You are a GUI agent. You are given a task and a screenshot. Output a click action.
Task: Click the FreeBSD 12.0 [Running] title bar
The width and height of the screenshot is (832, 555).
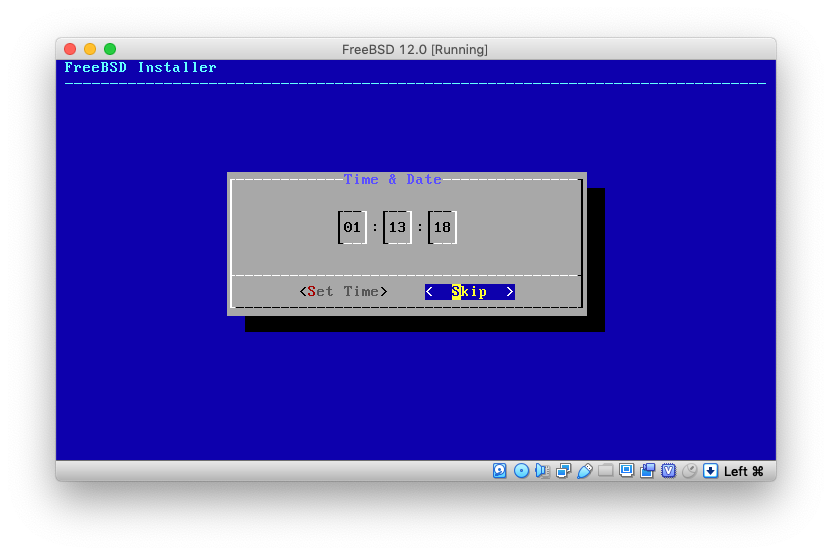(415, 49)
